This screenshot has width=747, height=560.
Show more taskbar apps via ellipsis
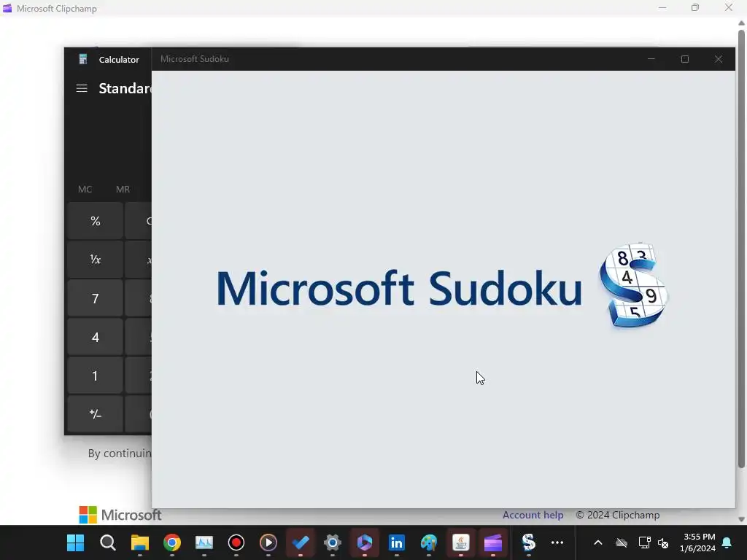pyautogui.click(x=557, y=542)
